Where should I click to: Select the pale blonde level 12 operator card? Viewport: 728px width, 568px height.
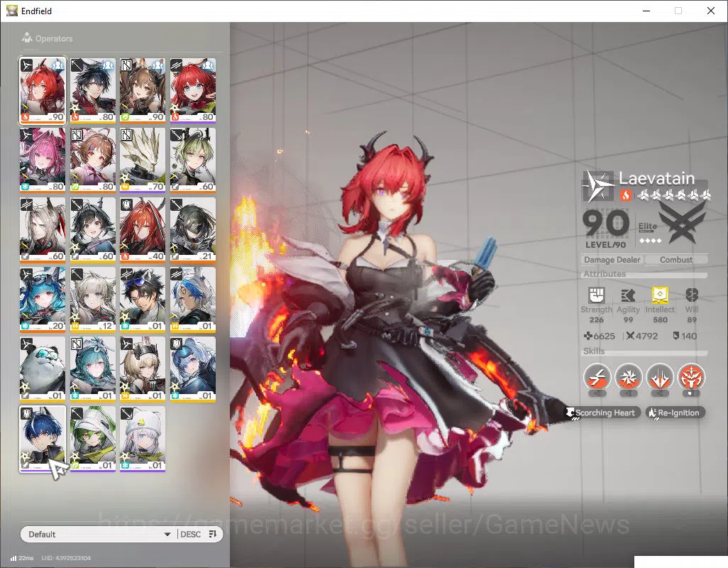pyautogui.click(x=93, y=300)
